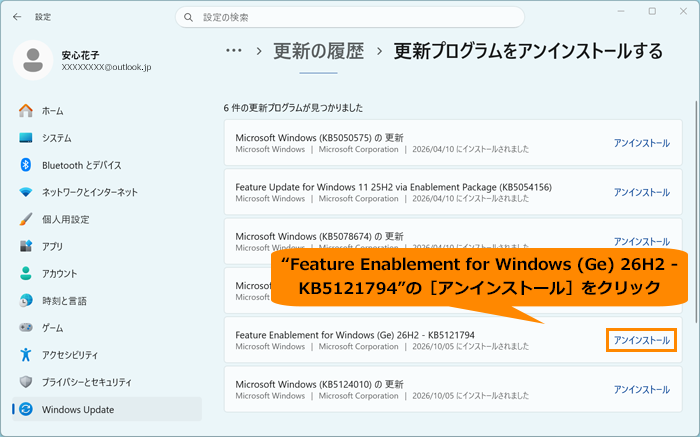Open ホーム in sidebar

click(107, 111)
